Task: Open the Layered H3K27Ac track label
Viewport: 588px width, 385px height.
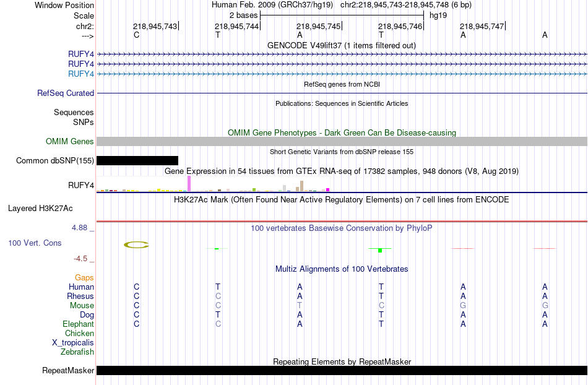Action: pyautogui.click(x=40, y=209)
